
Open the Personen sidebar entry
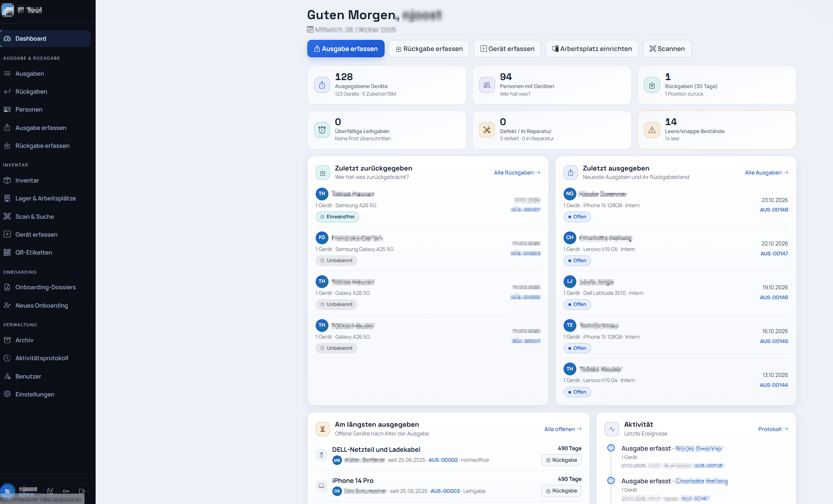pyautogui.click(x=45, y=110)
